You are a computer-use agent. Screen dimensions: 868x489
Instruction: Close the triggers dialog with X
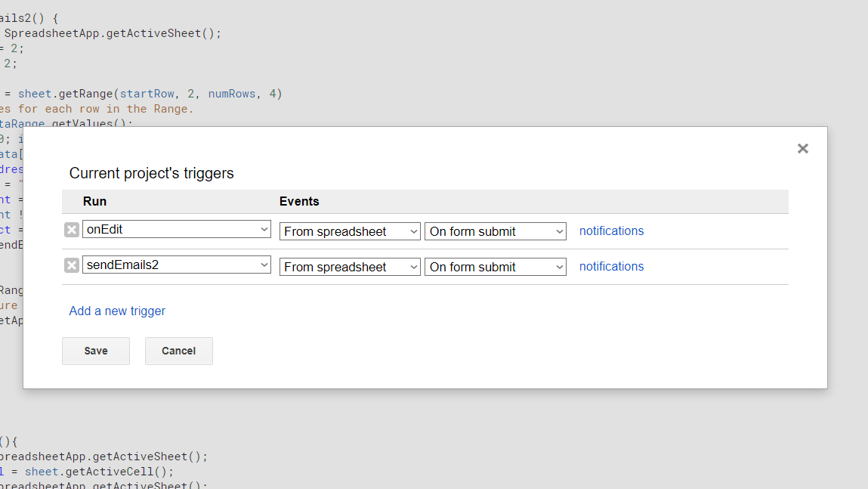tap(803, 149)
